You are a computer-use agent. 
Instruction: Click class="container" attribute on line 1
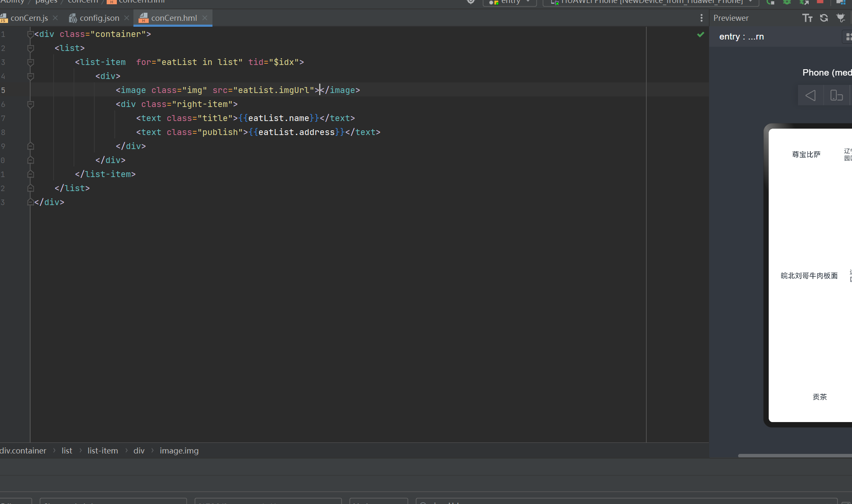click(103, 34)
